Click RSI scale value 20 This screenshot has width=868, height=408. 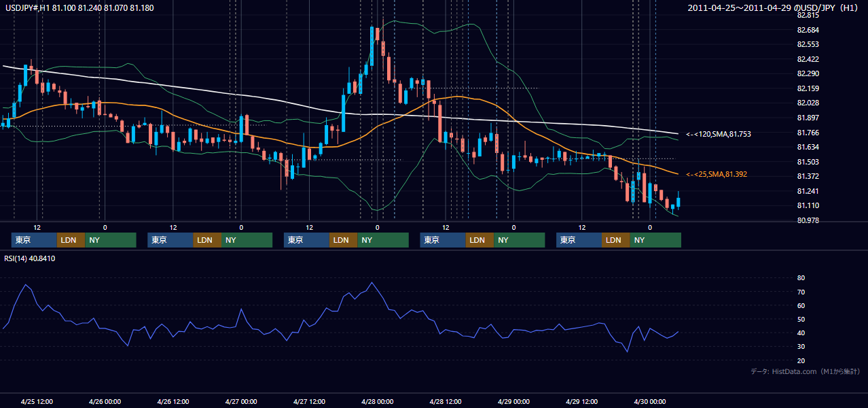[801, 360]
